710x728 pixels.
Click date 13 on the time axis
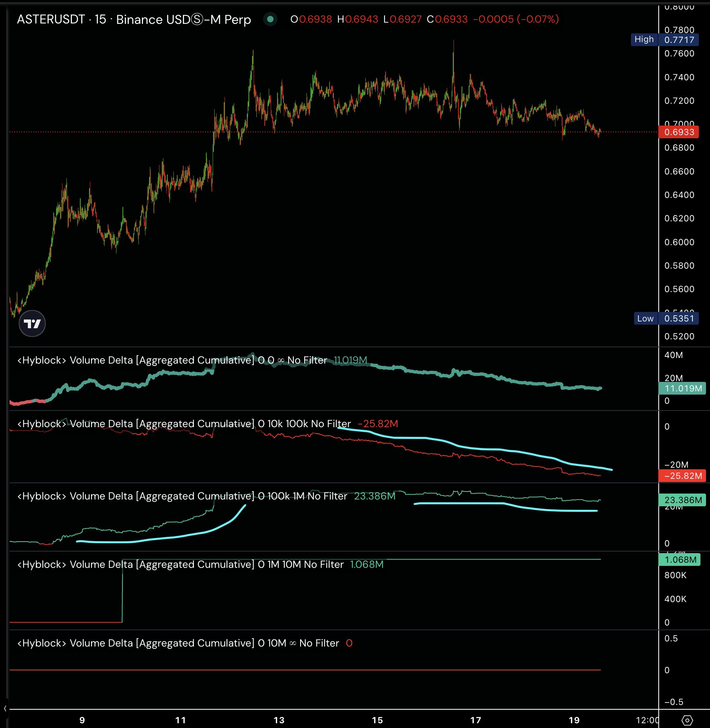click(279, 720)
